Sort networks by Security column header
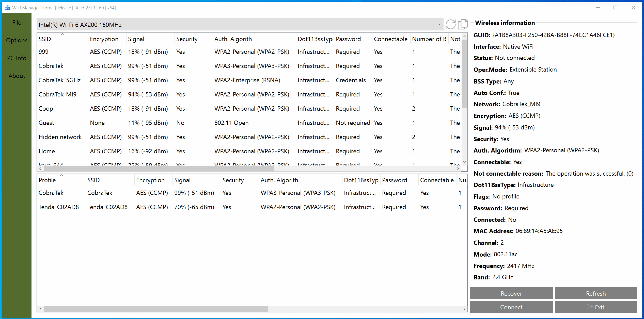 click(193, 39)
